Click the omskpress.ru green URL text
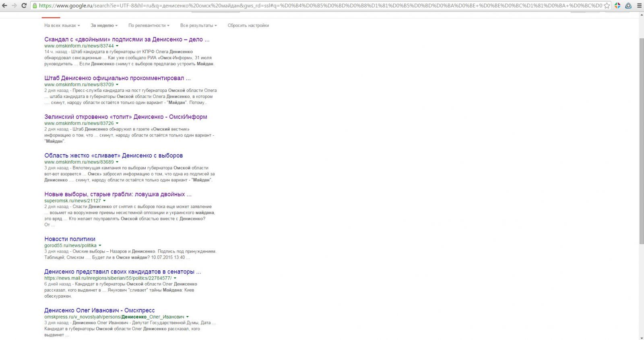The image size is (644, 340). point(114,317)
